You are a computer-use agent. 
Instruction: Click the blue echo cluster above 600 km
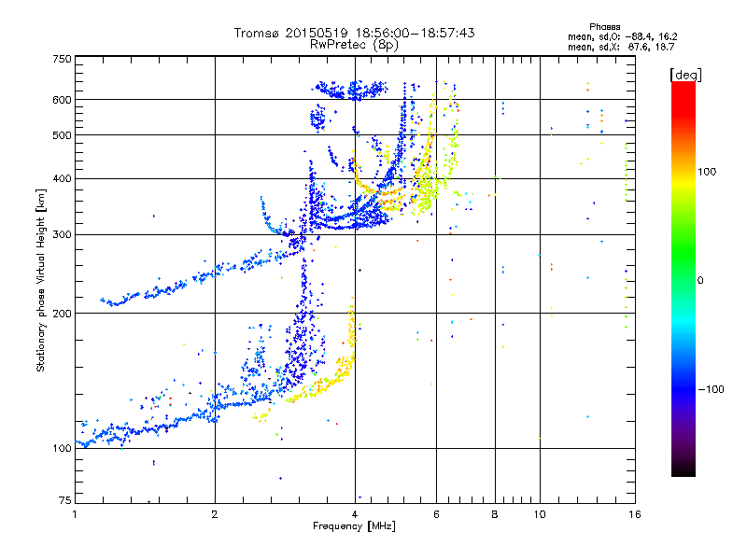coord(350,90)
